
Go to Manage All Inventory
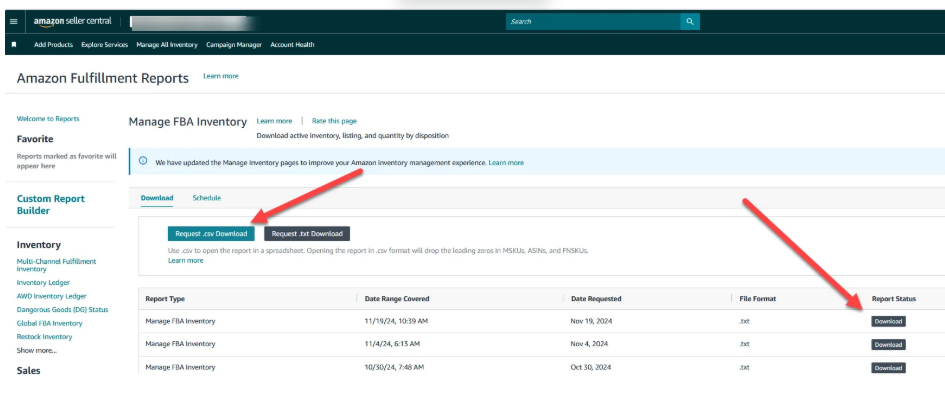167,45
